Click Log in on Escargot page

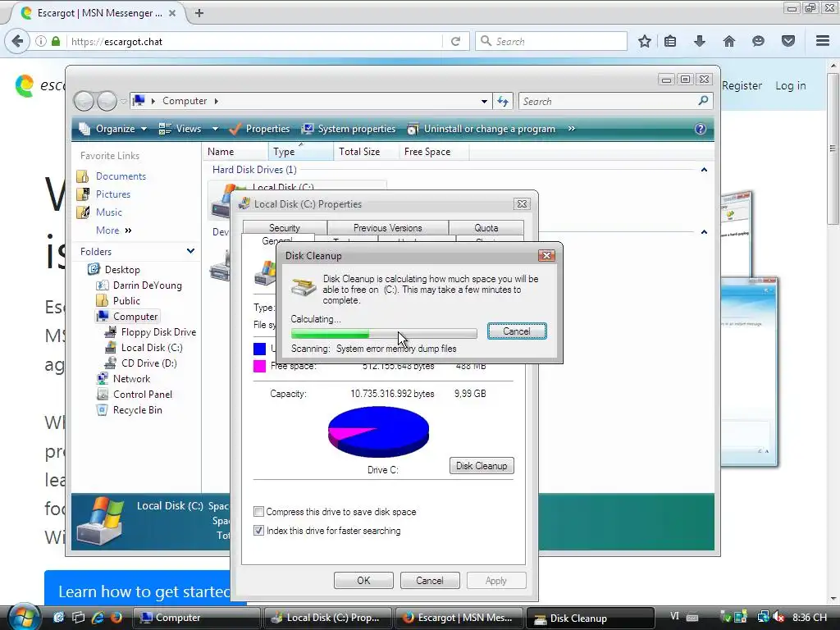point(790,85)
